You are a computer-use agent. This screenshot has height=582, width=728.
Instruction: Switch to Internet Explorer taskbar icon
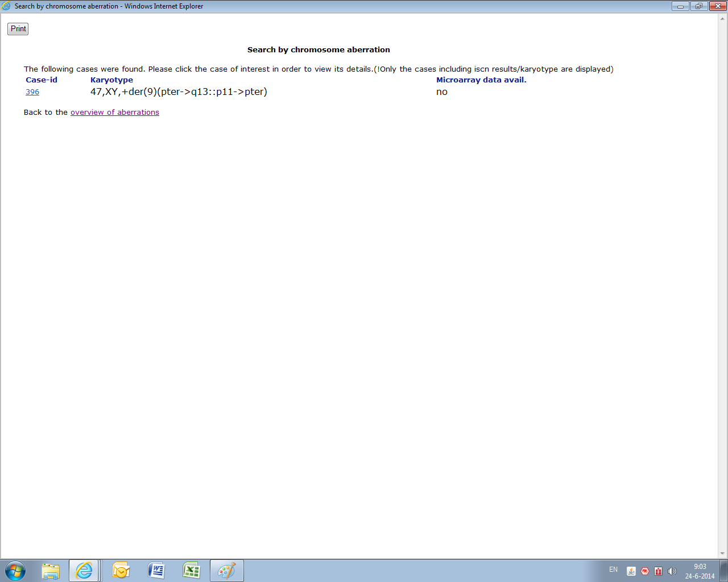pos(84,571)
